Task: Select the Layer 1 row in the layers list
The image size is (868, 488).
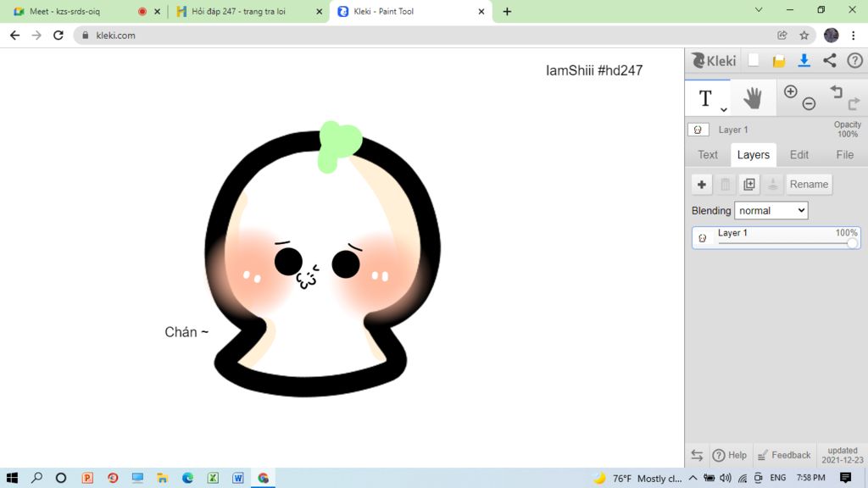Action: pyautogui.click(x=776, y=238)
